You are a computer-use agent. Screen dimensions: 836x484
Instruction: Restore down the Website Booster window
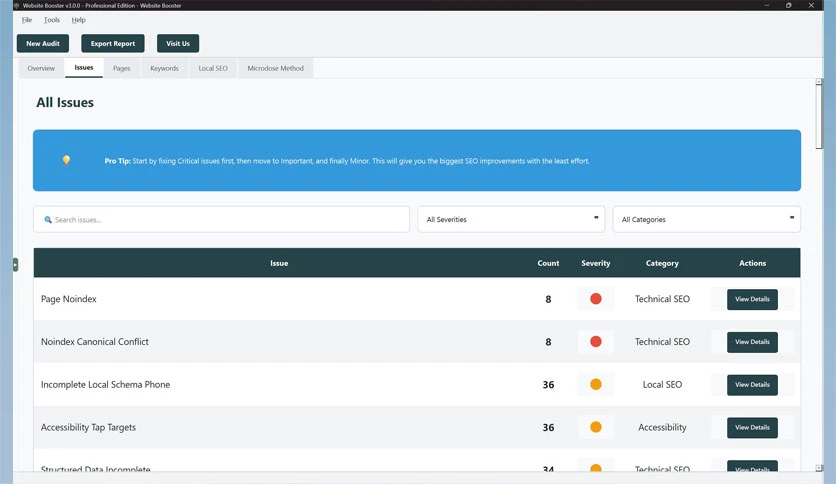click(x=789, y=5)
